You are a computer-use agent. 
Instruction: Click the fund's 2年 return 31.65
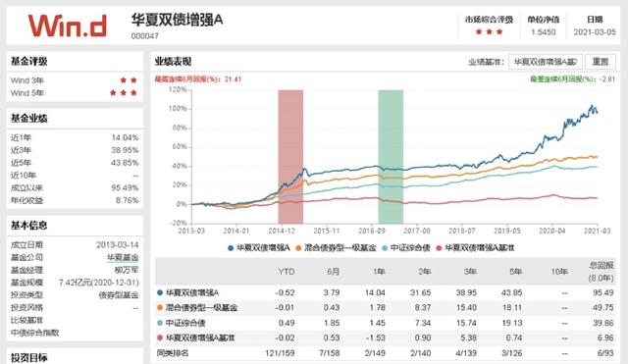point(421,292)
